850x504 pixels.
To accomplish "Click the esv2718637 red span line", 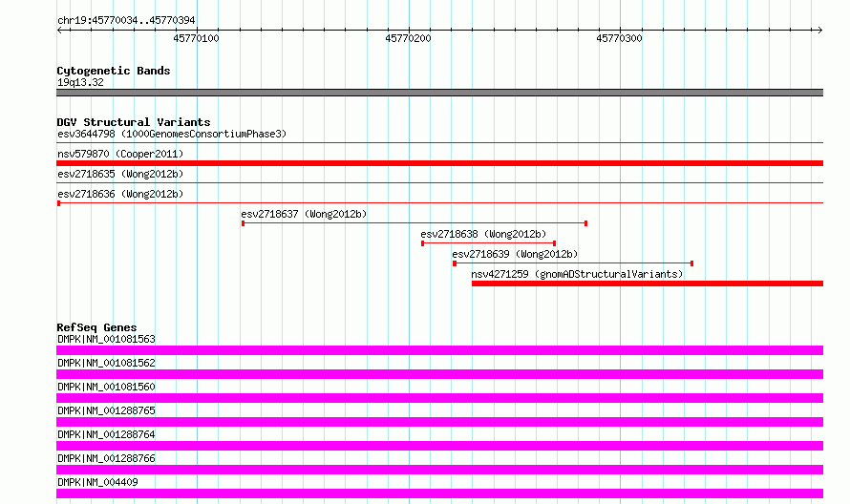I will point(414,223).
